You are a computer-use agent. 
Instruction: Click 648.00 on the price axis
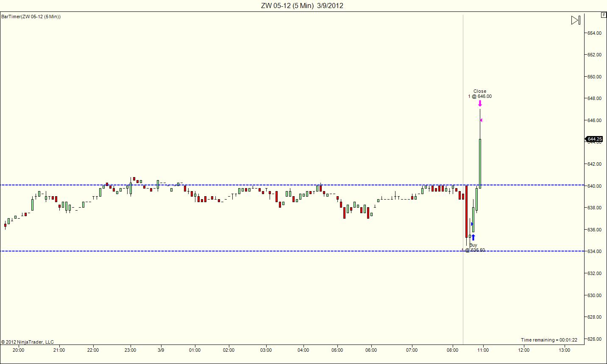(x=594, y=98)
